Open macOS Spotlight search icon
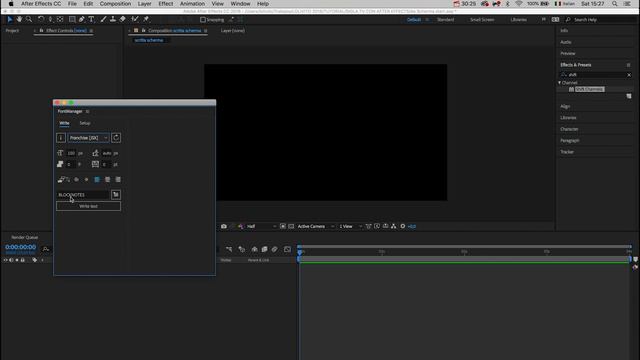Image resolution: width=640 pixels, height=360 pixels. 615,4
